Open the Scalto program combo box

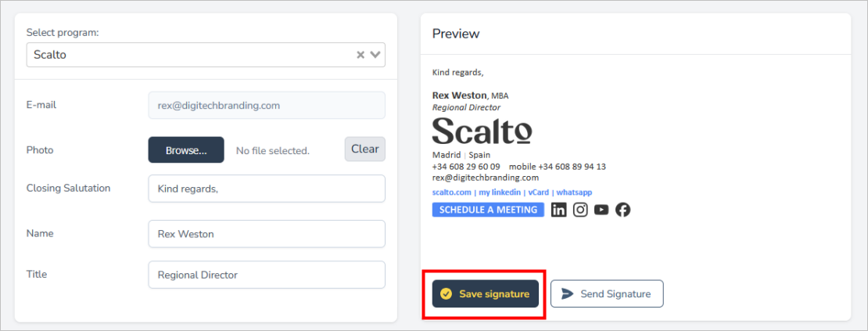(188, 55)
